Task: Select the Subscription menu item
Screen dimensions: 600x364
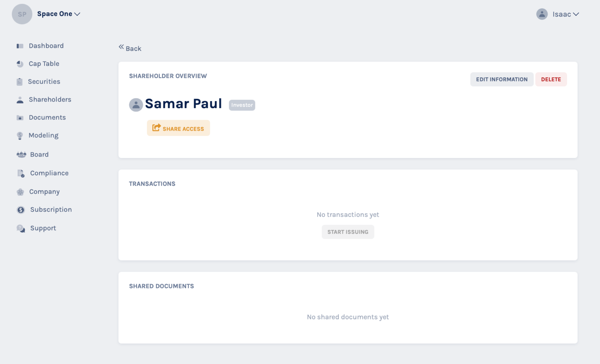Action: (51, 210)
